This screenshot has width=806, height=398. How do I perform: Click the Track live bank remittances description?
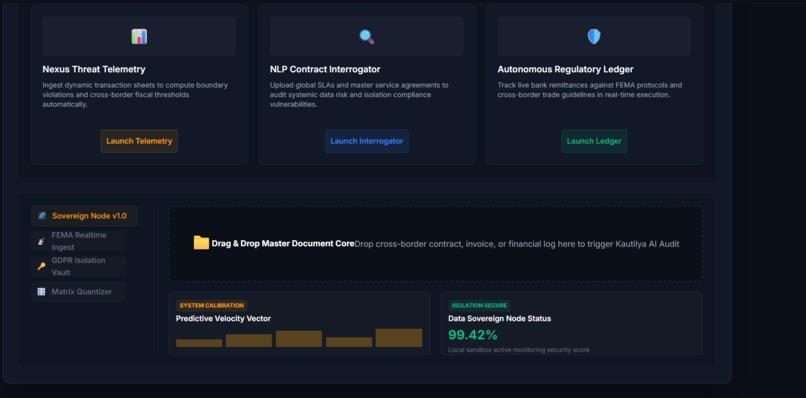(590, 90)
